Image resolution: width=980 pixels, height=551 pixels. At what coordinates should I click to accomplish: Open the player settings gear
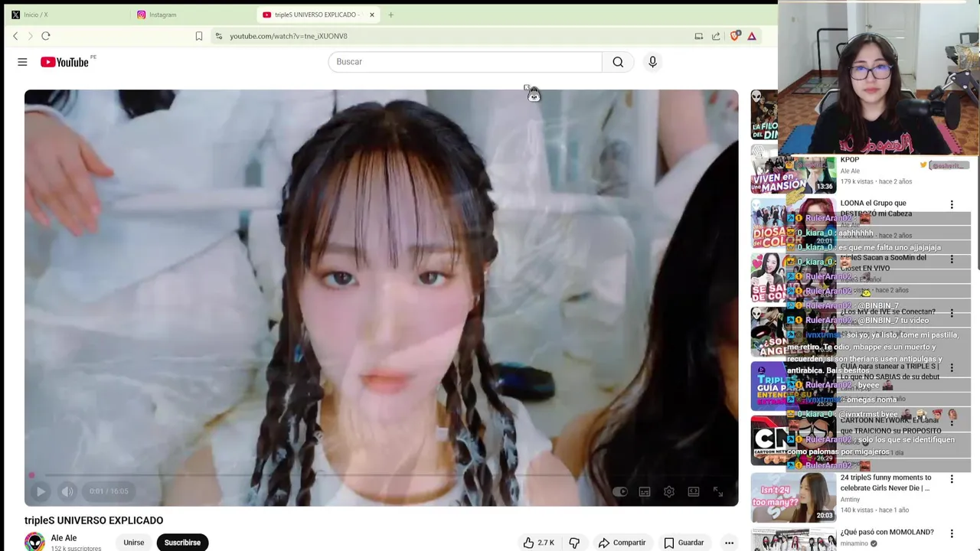pos(669,492)
